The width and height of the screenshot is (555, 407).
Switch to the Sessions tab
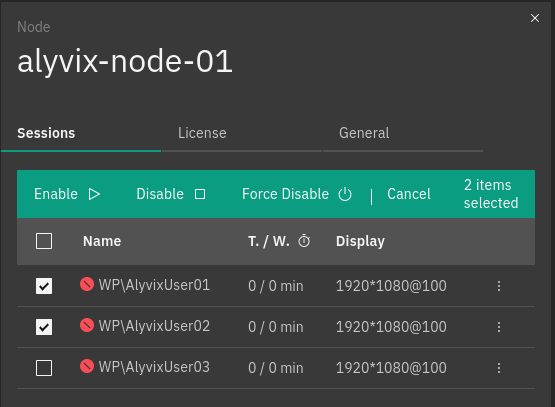[x=81, y=133]
